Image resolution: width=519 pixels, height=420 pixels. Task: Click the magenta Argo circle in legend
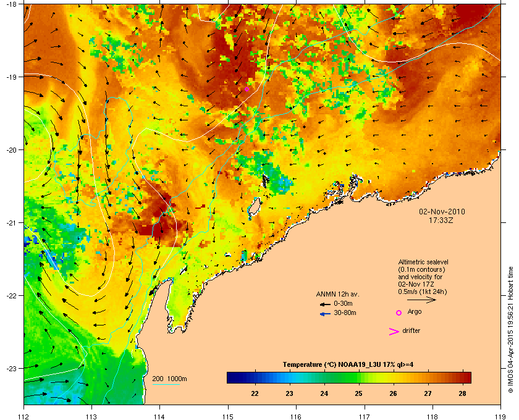pyautogui.click(x=399, y=313)
